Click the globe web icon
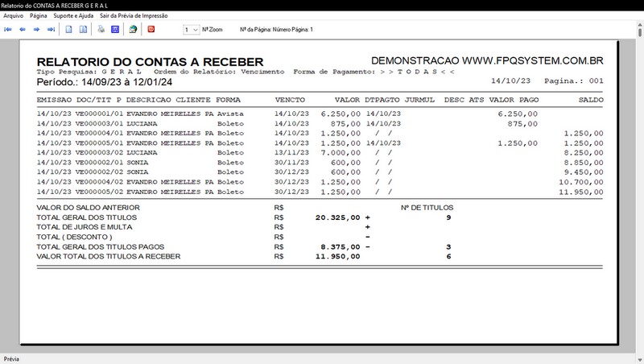Screen dimensions: 644x364 (132, 30)
